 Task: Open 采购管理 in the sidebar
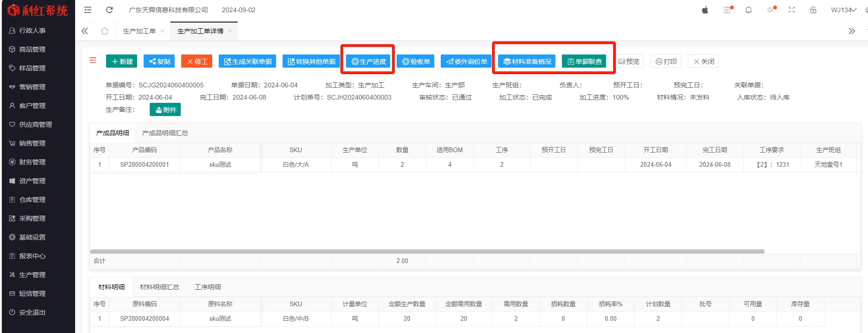[x=38, y=218]
